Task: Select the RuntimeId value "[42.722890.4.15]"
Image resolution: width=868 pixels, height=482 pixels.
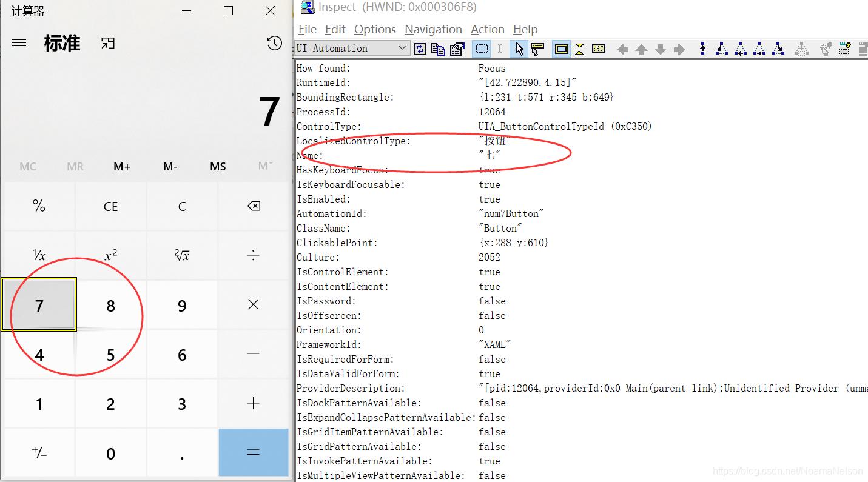Action: coord(528,82)
